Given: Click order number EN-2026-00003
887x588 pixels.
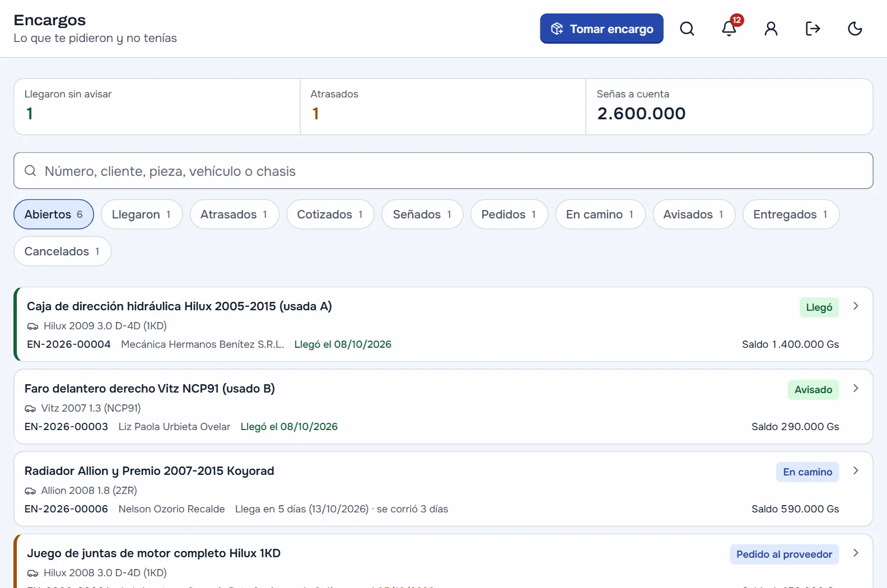Looking at the screenshot, I should click(66, 427).
